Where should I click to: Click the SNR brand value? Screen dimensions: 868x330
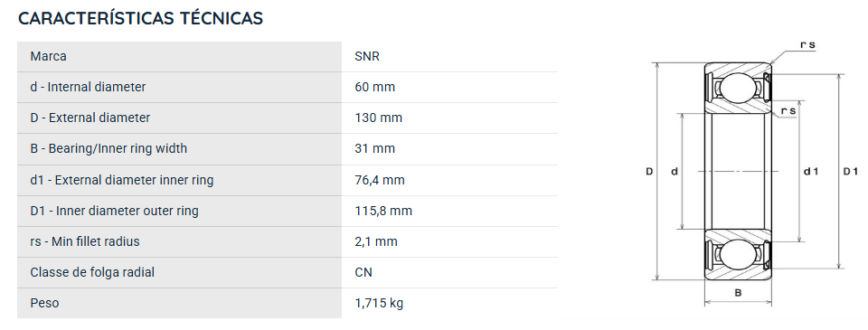367,56
